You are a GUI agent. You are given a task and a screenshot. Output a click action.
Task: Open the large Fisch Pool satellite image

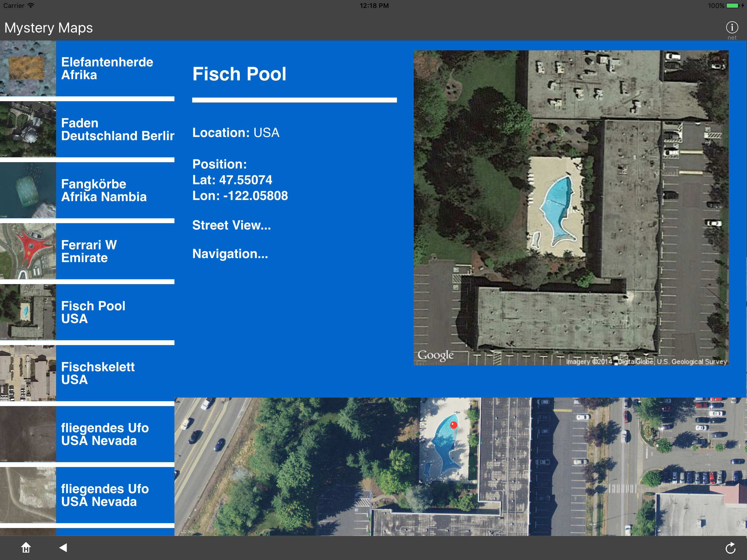point(571,208)
